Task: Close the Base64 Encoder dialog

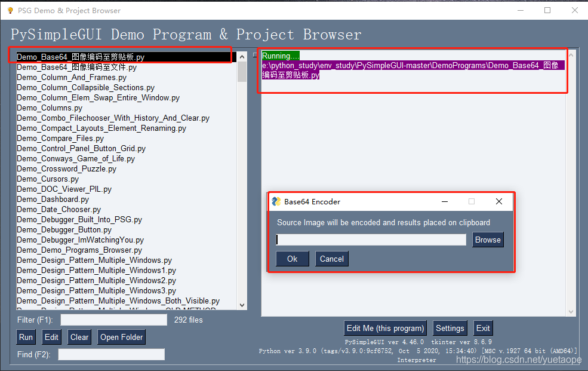Action: coord(498,201)
